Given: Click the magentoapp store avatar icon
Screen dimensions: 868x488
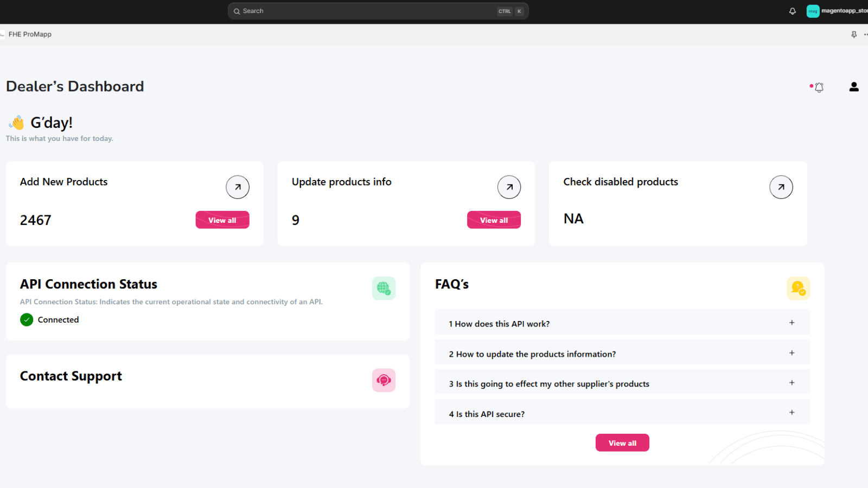Looking at the screenshot, I should (812, 11).
